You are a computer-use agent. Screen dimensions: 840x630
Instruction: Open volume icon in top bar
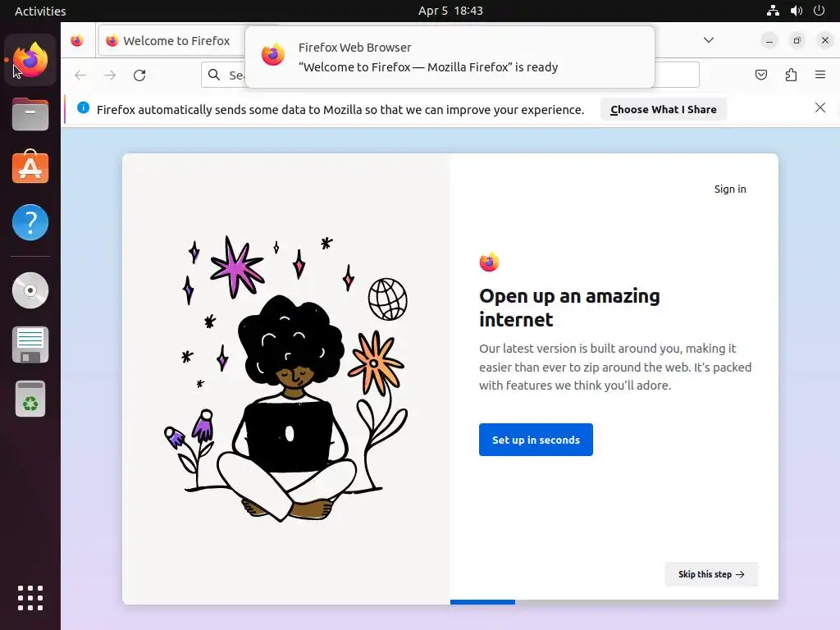pyautogui.click(x=797, y=11)
